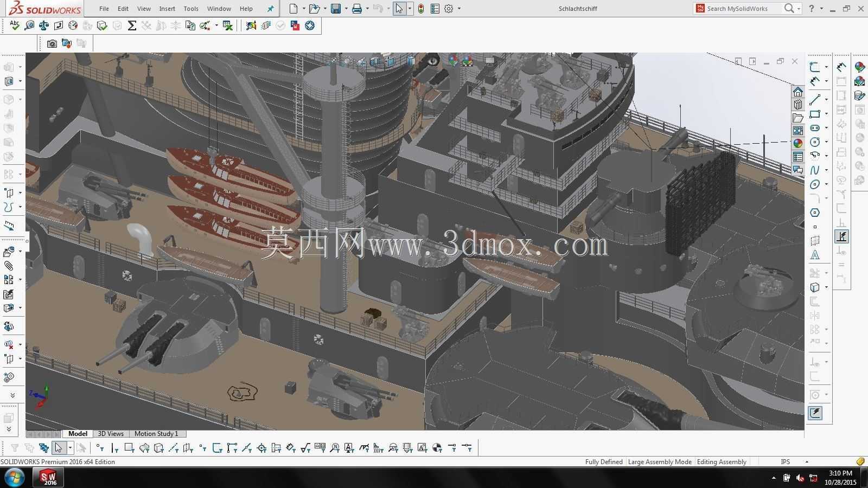868x488 pixels.
Task: Open the File Properties icon
Action: tap(435, 9)
